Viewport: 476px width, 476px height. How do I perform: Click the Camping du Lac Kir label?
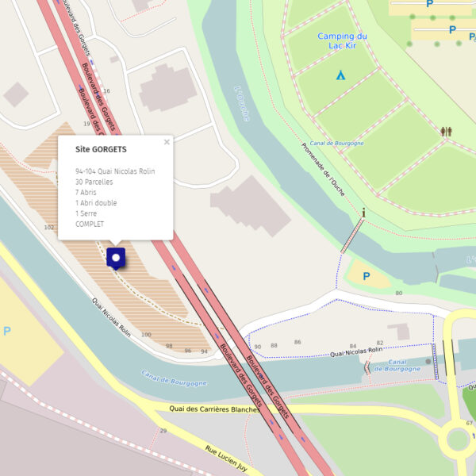coord(342,40)
